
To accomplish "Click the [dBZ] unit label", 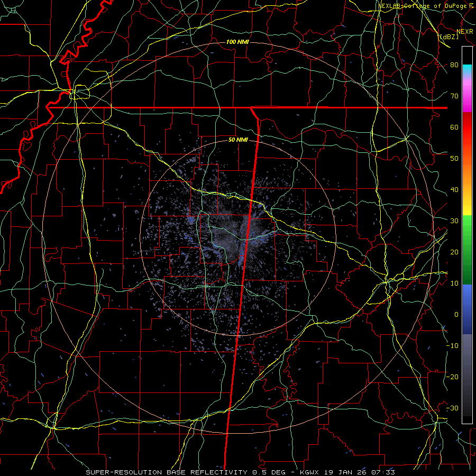I will 449,36.
